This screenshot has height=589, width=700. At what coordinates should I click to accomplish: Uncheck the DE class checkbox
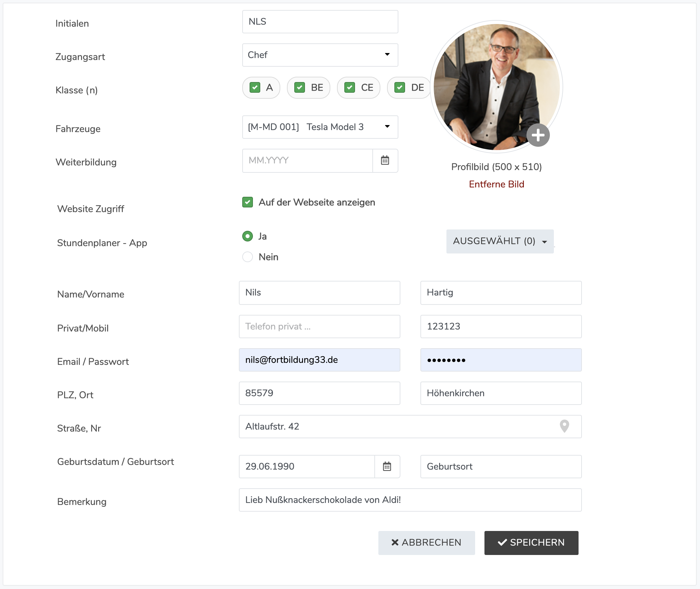[400, 87]
